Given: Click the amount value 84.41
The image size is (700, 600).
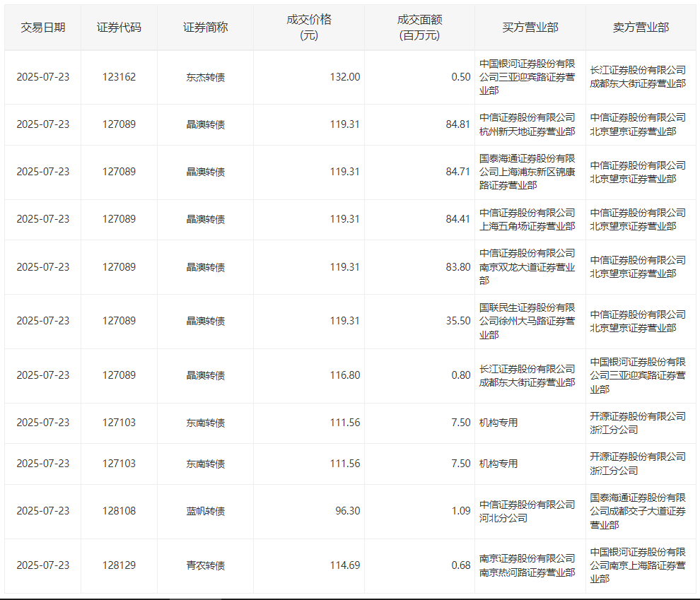Looking at the screenshot, I should (458, 219).
